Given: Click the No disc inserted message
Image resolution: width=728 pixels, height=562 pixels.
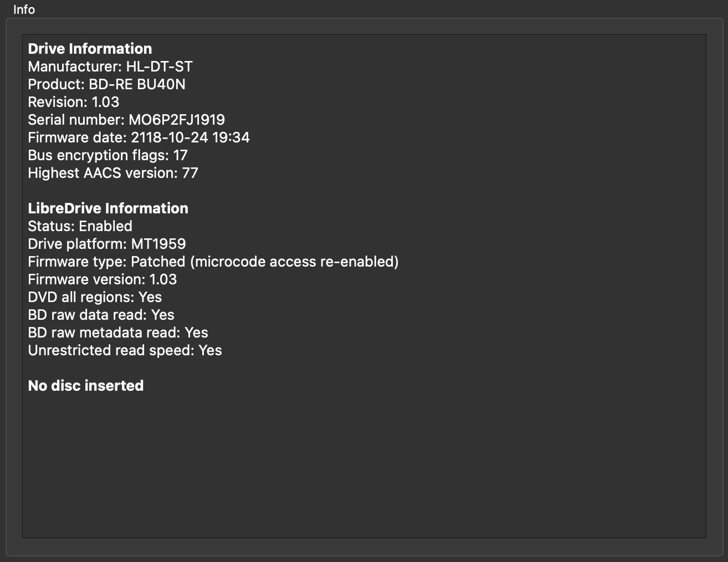Looking at the screenshot, I should click(86, 386).
